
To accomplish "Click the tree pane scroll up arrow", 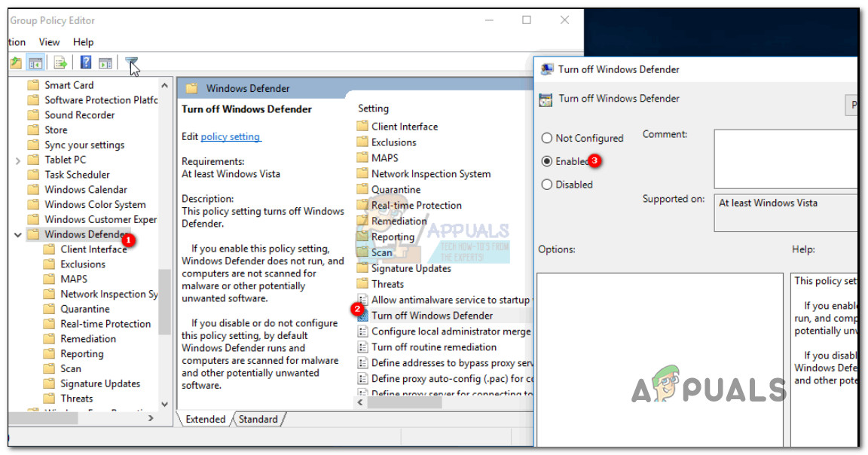I will coord(164,85).
